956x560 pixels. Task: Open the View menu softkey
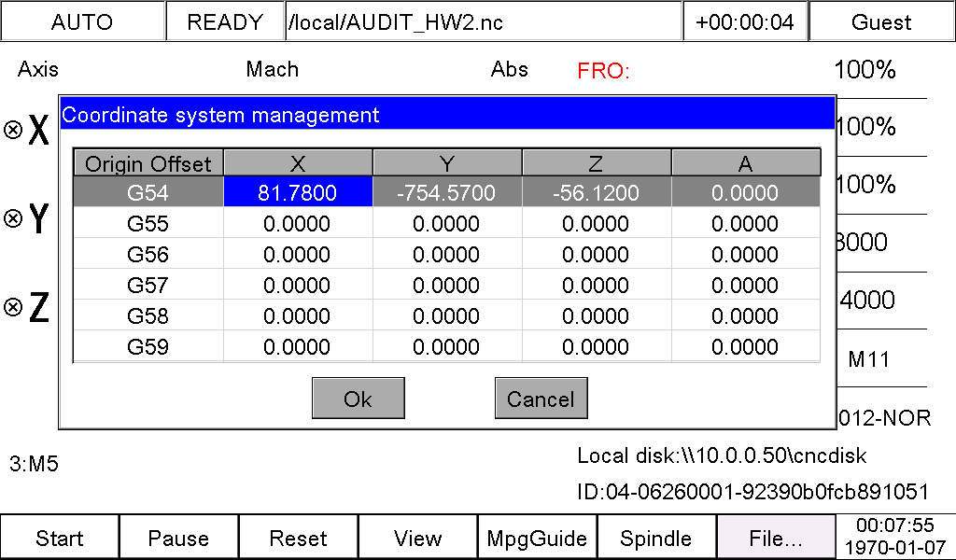[417, 538]
